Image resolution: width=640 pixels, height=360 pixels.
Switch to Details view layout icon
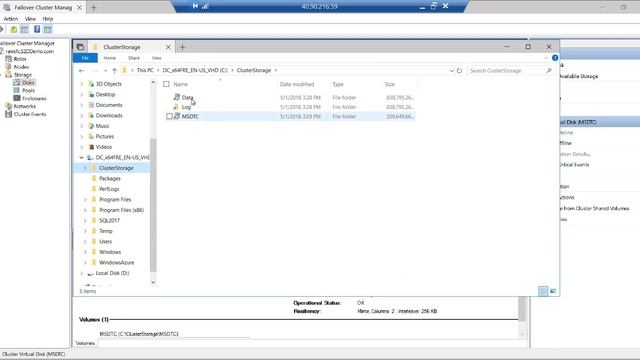pyautogui.click(x=543, y=291)
